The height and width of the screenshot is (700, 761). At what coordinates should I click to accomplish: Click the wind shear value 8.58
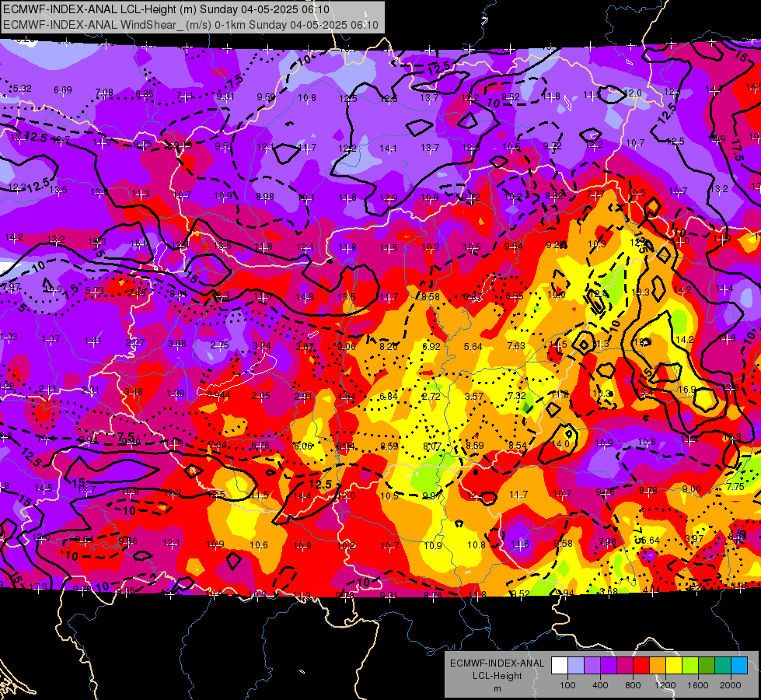431,296
